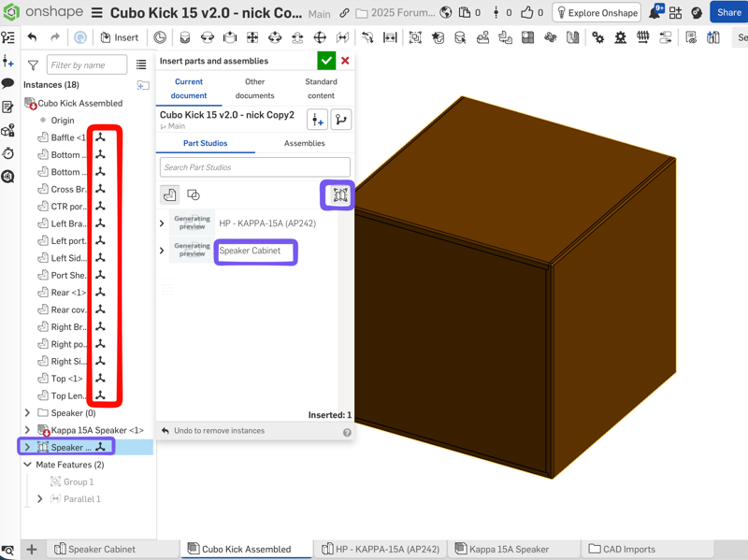The width and height of the screenshot is (748, 560).
Task: Open the 2025 Forum folder link
Action: [x=396, y=13]
